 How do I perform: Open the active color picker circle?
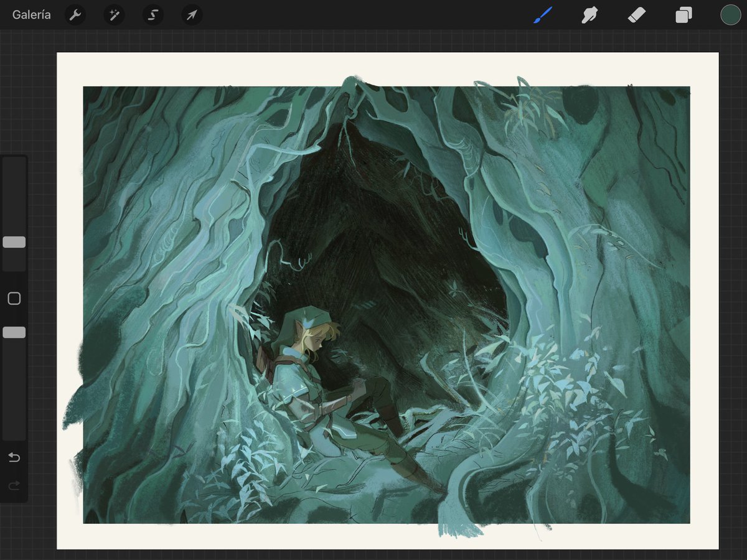(x=731, y=14)
